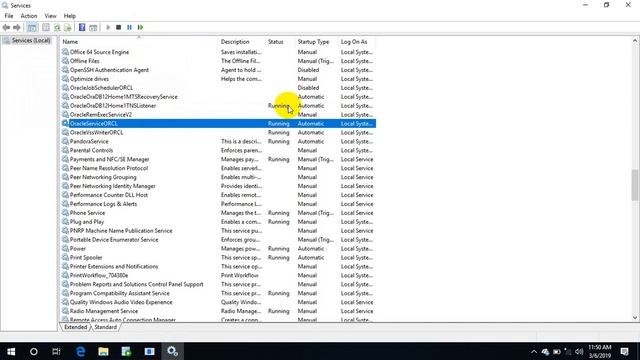Open Cortana search circle in taskbar
The image size is (640, 360).
point(34,351)
